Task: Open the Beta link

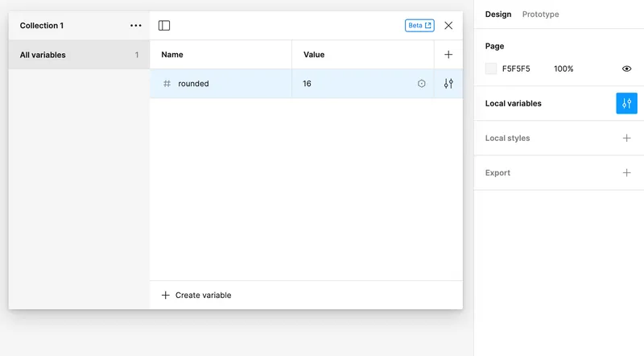Action: 419,26
